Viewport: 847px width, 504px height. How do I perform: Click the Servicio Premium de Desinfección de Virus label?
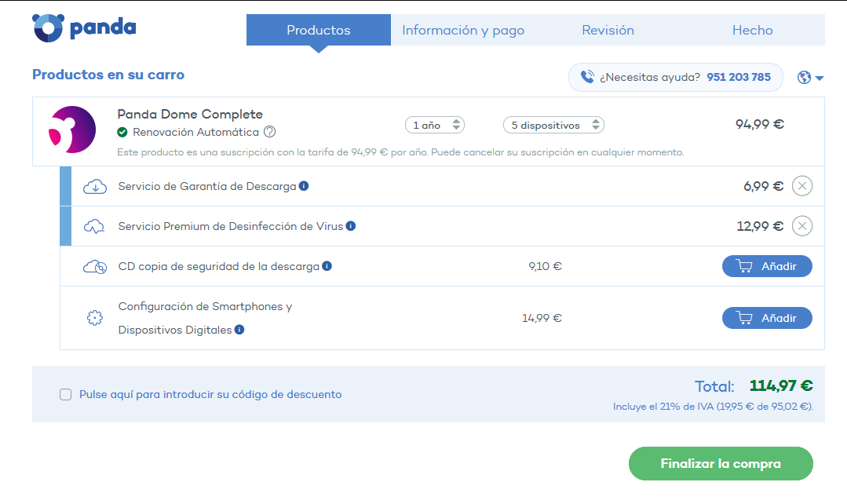pyautogui.click(x=231, y=226)
